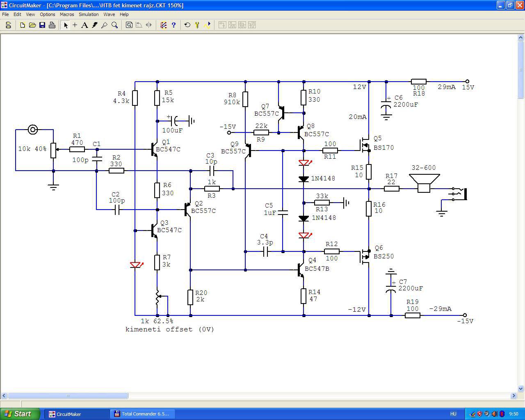
Task: Switch to Total Commander taskbar item
Action: coord(142,414)
